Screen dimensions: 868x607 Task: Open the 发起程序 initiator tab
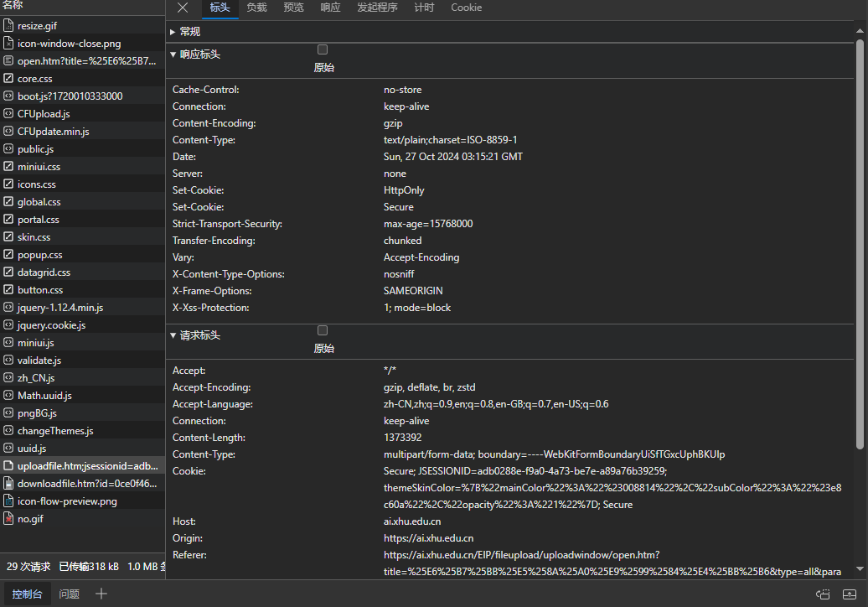pos(378,8)
